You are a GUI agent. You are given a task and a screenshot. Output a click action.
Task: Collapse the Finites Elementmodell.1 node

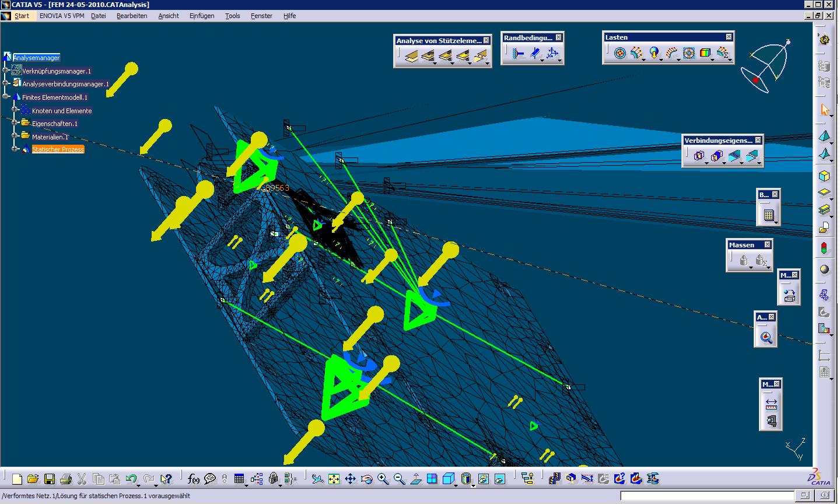tap(6, 97)
